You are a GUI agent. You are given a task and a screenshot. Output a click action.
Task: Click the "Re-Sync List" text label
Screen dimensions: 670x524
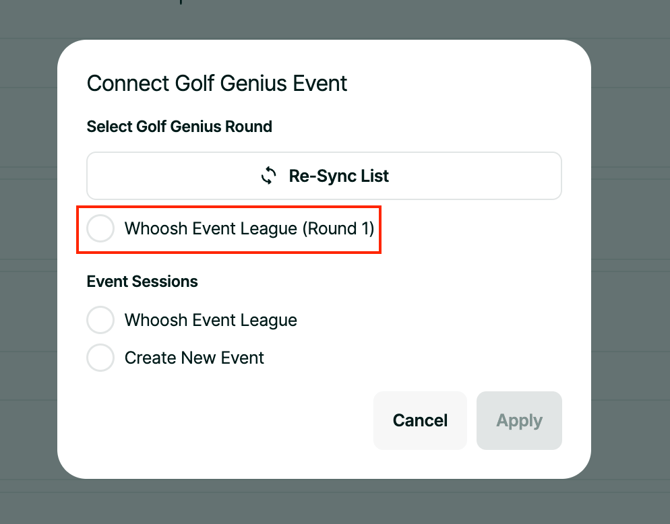[x=339, y=176]
